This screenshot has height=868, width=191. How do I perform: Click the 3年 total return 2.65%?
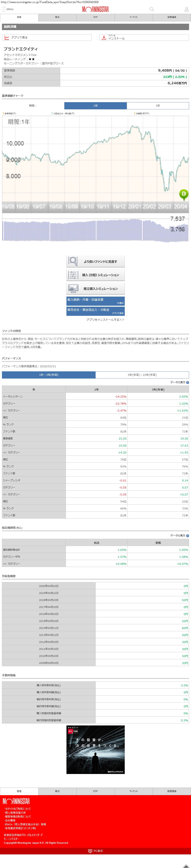pyautogui.click(x=184, y=397)
